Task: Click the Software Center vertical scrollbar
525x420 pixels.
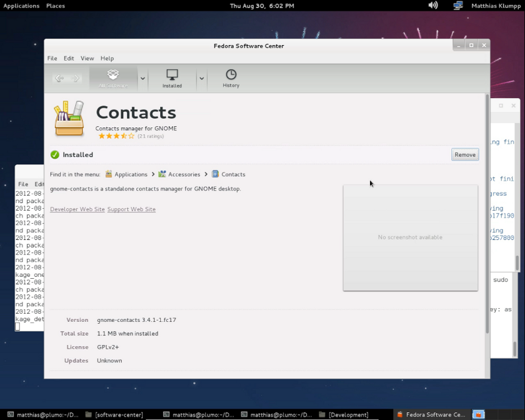Action: (487, 214)
